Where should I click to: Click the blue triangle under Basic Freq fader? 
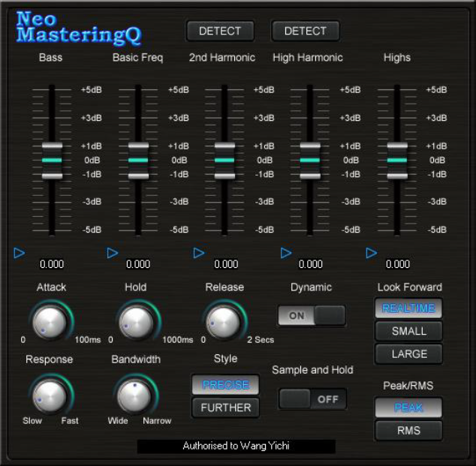[113, 253]
